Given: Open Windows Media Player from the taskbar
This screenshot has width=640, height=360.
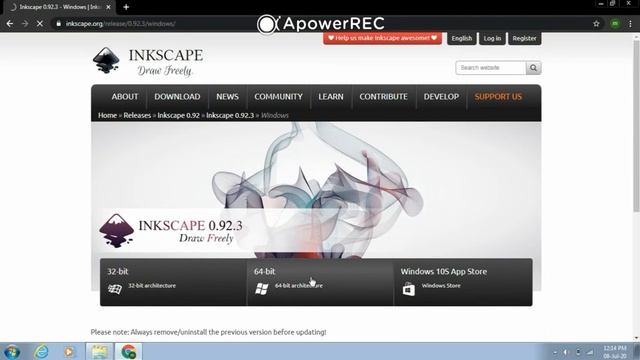Looking at the screenshot, I should [x=69, y=351].
